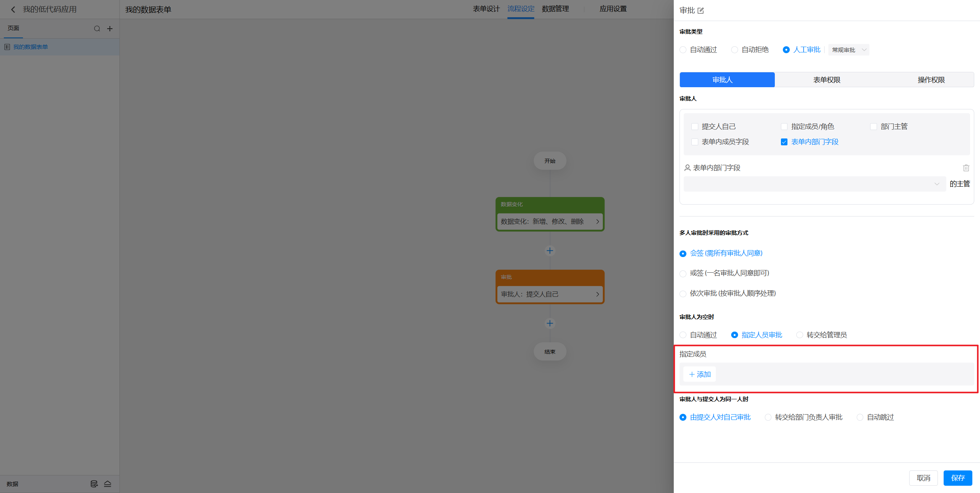980x493 pixels.
Task: Open the 数据管理 tab
Action: pyautogui.click(x=555, y=9)
